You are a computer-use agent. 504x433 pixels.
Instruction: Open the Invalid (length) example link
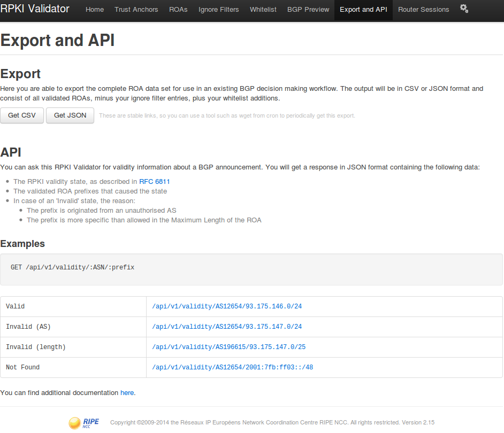[x=229, y=347]
